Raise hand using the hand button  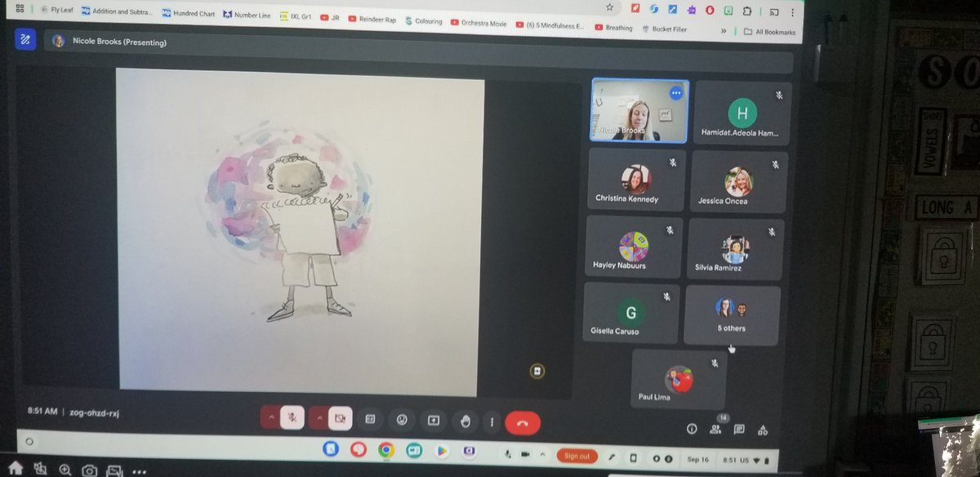tap(465, 421)
